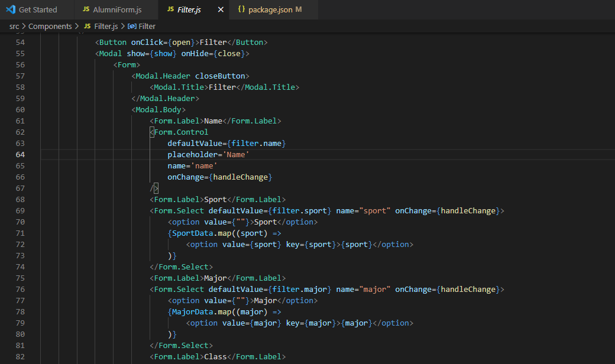Viewport: 615px width, 364px height.
Task: Open the package.json tab
Action: (x=274, y=10)
